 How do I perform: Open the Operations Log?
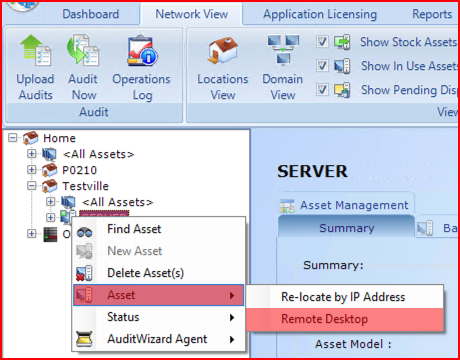(141, 67)
